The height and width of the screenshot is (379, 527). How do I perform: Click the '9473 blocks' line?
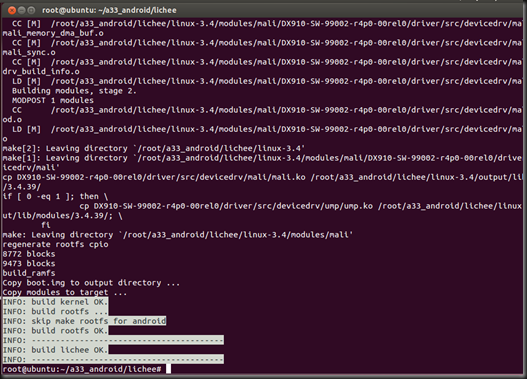tap(29, 263)
